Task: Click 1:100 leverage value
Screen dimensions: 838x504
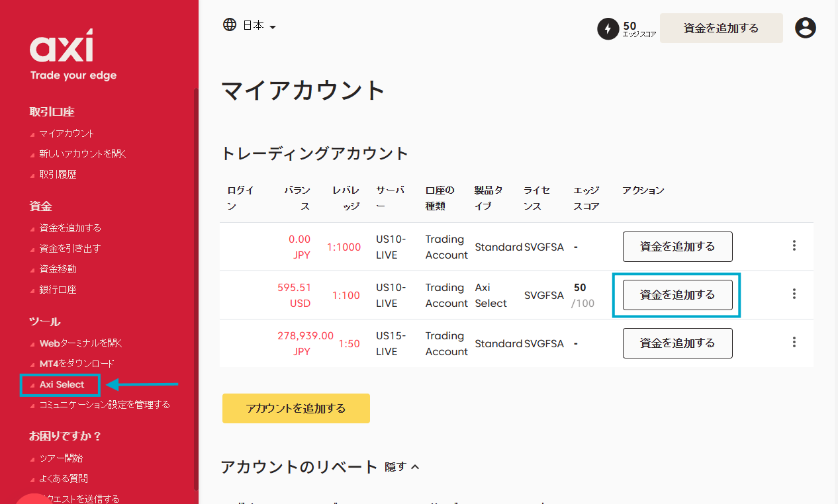Action: [x=346, y=296]
